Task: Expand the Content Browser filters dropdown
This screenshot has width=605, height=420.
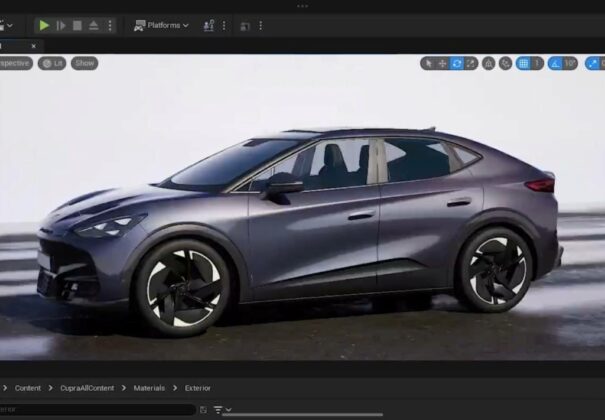Action: click(223, 410)
